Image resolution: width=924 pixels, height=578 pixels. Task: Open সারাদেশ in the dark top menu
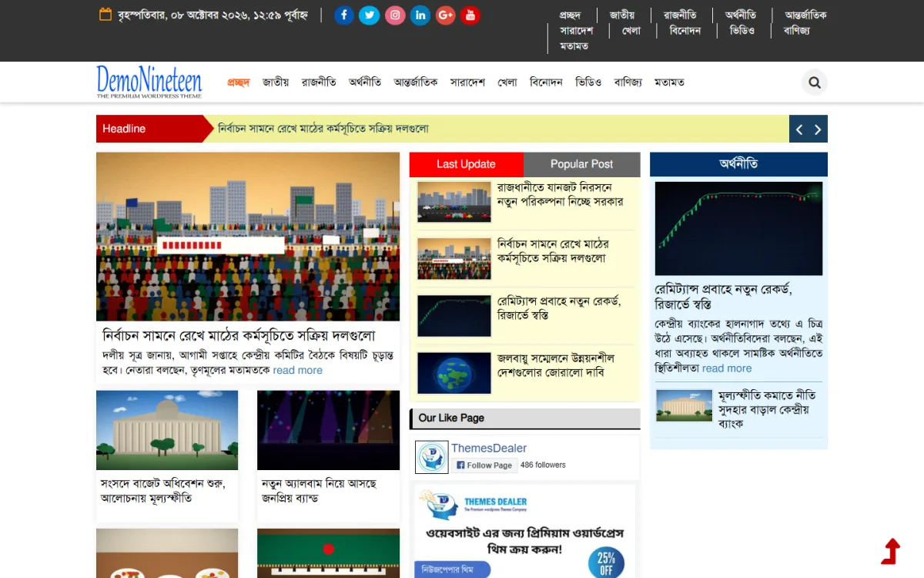(577, 31)
